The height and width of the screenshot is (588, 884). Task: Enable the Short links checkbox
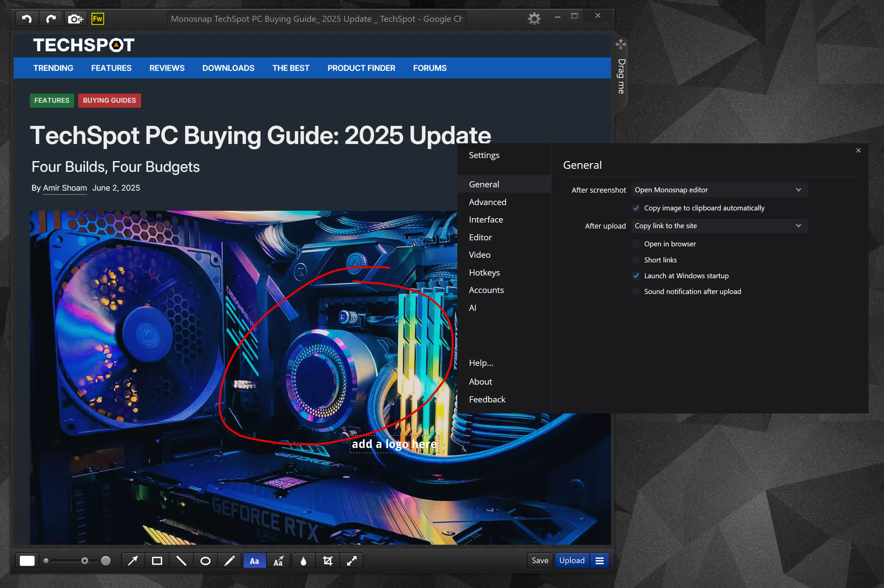tap(636, 260)
